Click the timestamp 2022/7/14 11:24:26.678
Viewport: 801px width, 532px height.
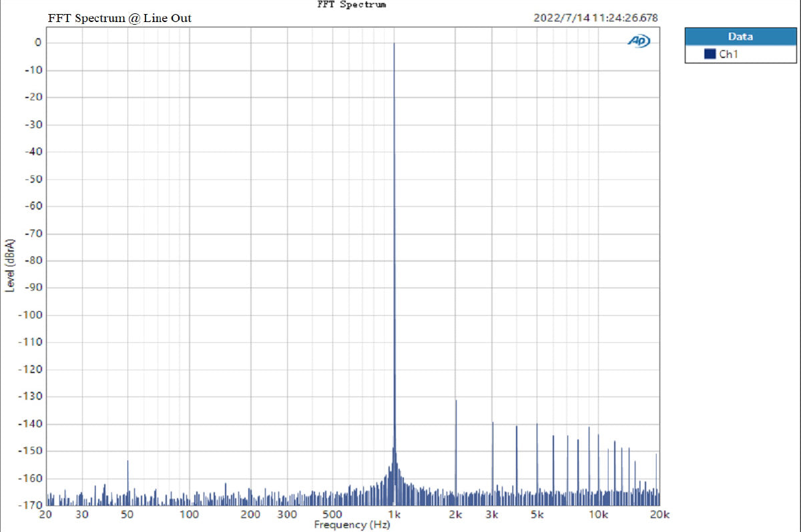[595, 18]
